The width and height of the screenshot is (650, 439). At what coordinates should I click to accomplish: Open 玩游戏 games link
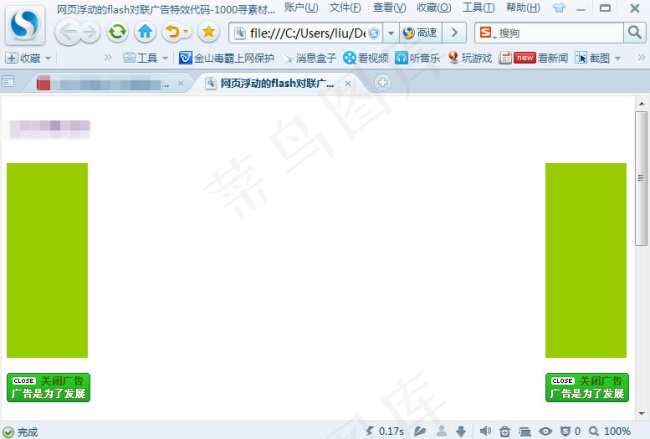point(470,58)
